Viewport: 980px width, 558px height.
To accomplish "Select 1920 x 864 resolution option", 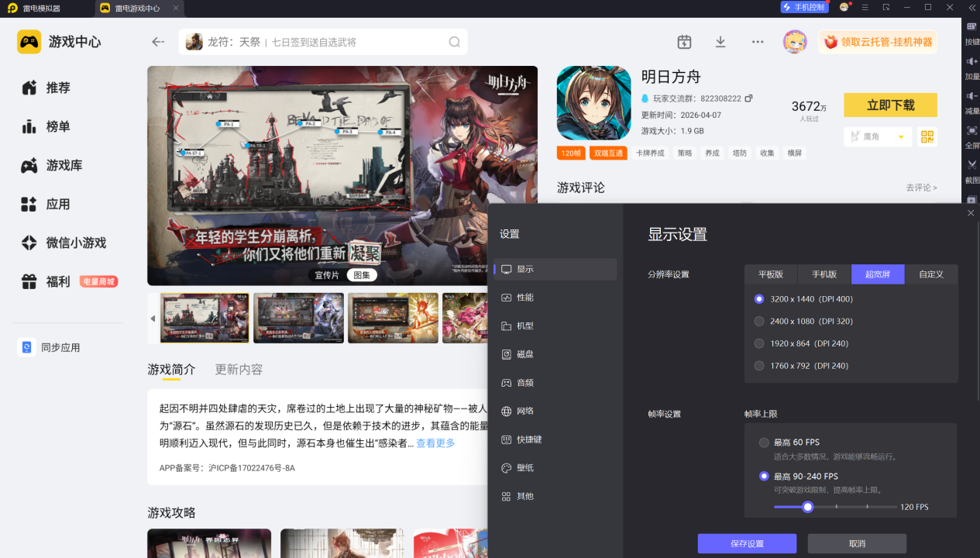I will pos(759,343).
